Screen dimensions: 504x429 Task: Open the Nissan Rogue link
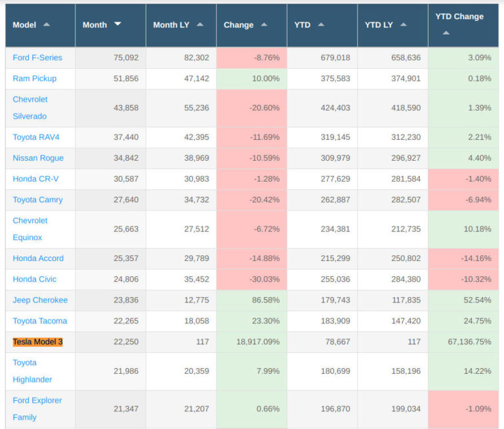tap(38, 158)
